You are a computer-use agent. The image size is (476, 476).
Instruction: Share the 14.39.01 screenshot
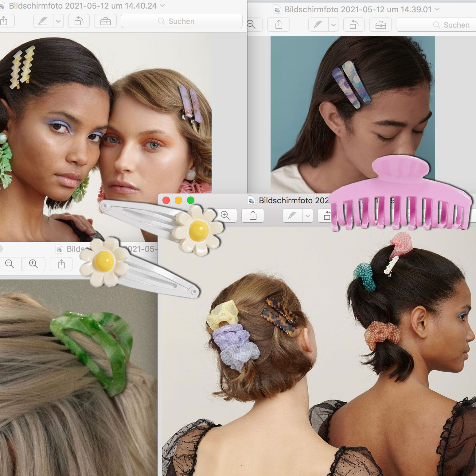coord(278,25)
